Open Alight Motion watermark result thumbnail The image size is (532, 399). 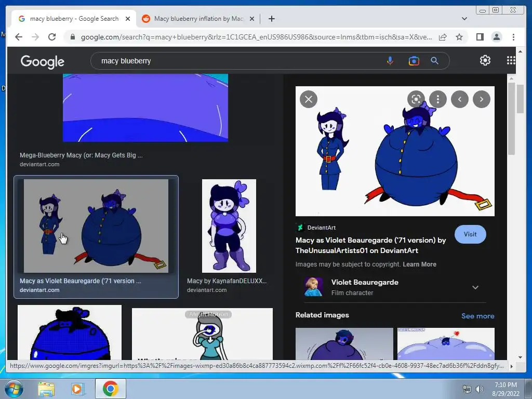point(202,334)
